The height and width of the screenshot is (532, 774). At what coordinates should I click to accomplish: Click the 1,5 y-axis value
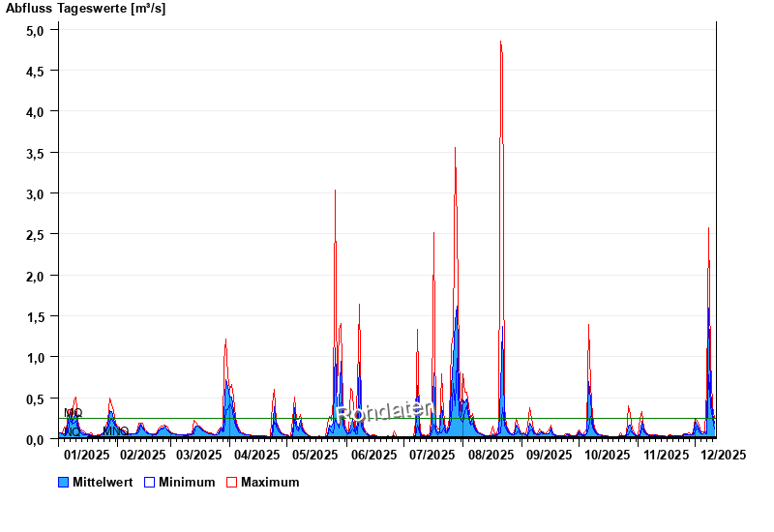(x=35, y=317)
